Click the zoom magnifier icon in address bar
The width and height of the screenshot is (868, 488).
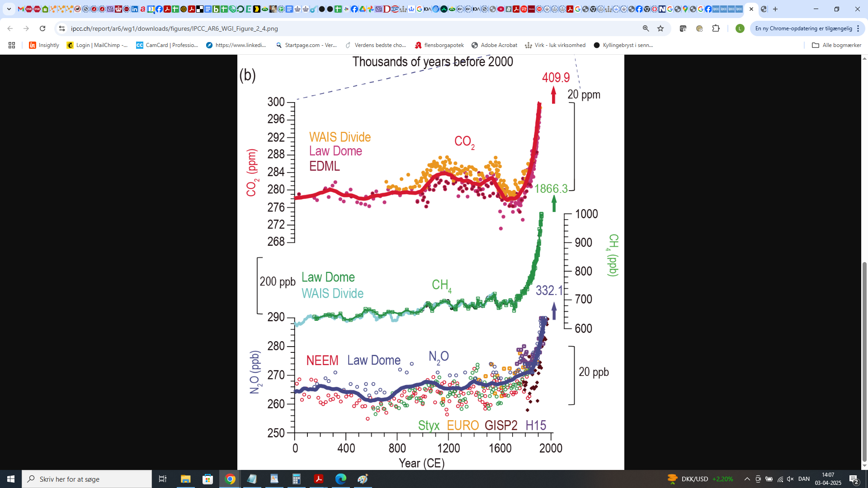coord(646,28)
